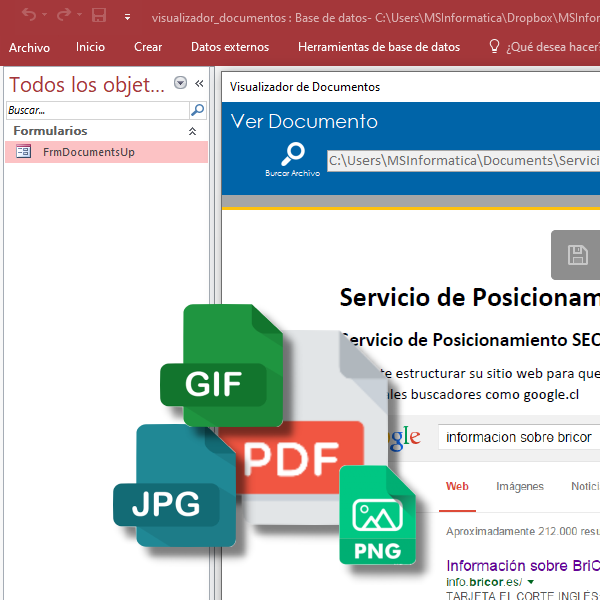Click the lightbulb Tell Me icon
600x600 pixels.
494,46
